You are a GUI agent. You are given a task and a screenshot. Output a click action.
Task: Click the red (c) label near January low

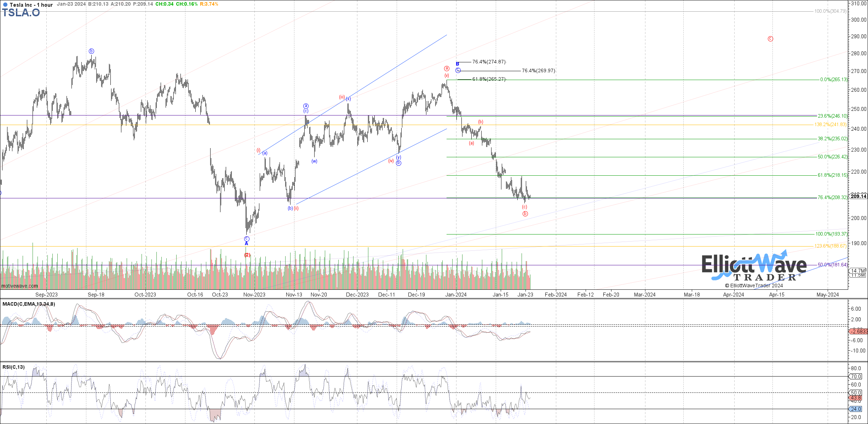(x=525, y=207)
